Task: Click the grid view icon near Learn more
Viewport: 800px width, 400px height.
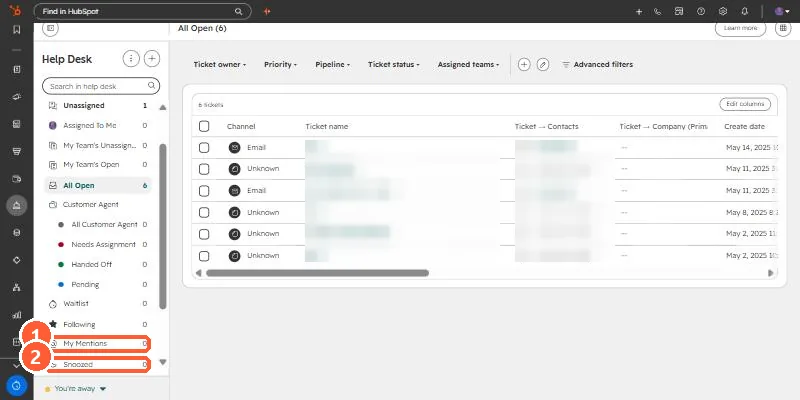Action: [783, 29]
